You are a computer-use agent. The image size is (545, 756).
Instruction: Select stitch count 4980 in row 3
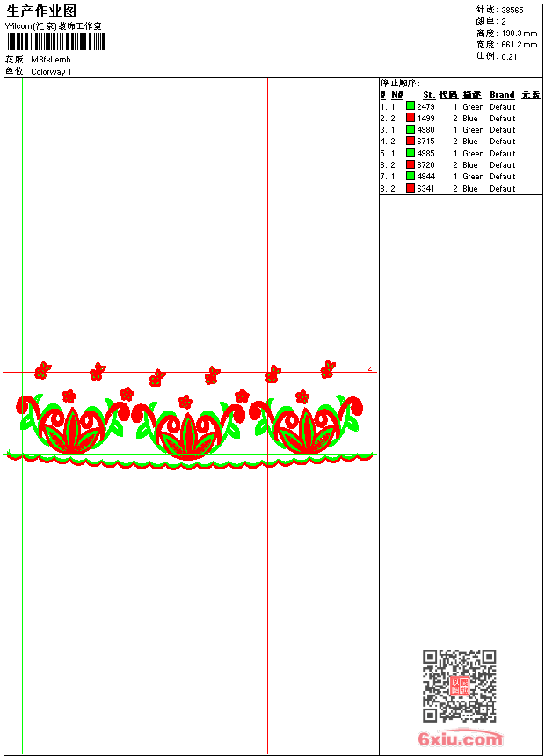[x=425, y=130]
